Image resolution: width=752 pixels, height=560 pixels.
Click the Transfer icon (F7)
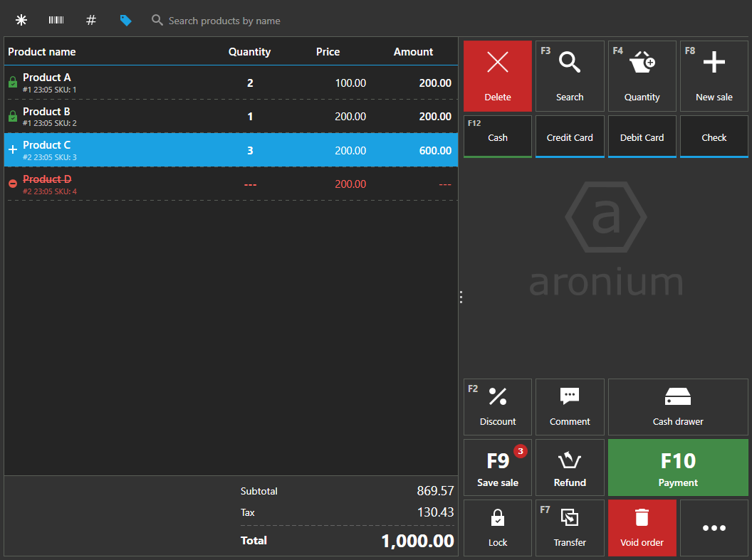pyautogui.click(x=570, y=527)
